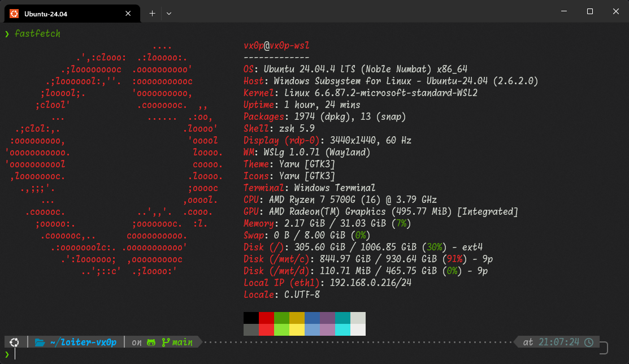Screen dimensions: 629x364
Task: Click the 'Windows Subsystem for Linux' host value
Action: click(x=342, y=81)
